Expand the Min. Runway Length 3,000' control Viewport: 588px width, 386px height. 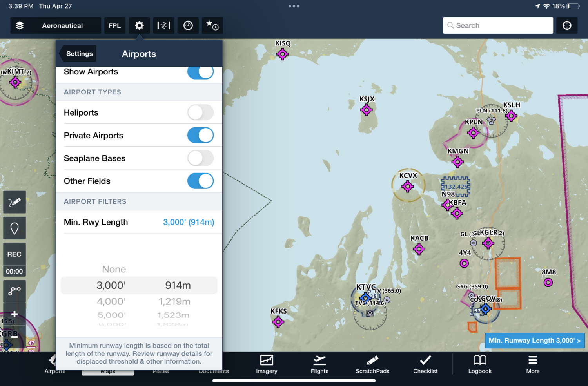tap(534, 340)
